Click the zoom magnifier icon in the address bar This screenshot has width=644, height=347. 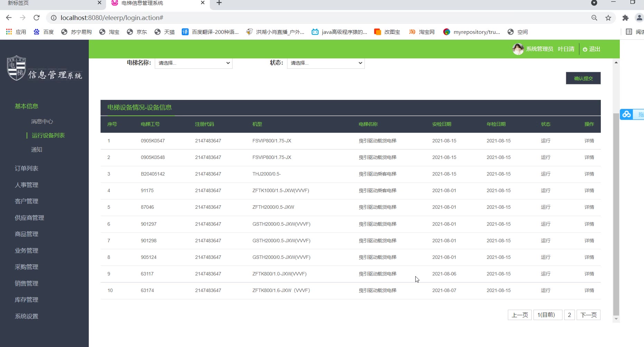(594, 18)
